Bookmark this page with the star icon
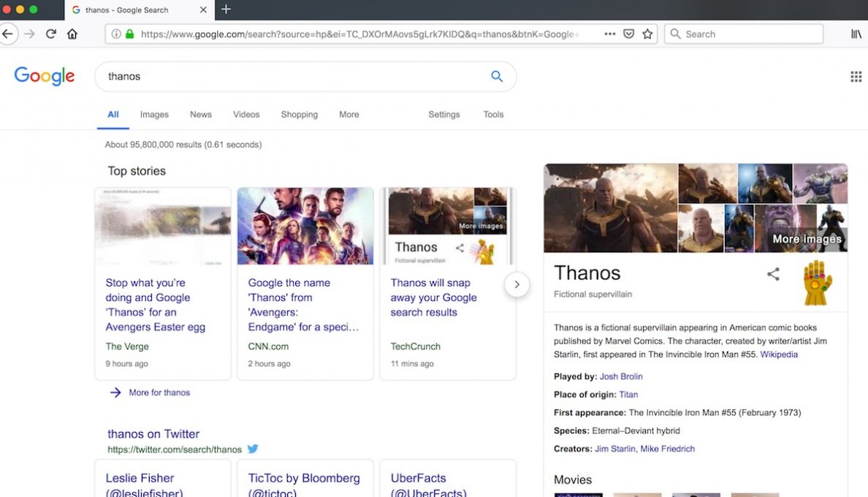Image resolution: width=868 pixels, height=497 pixels. [x=647, y=34]
